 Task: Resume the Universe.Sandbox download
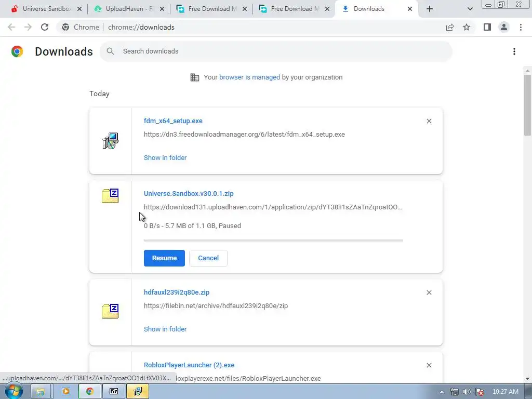click(x=164, y=258)
